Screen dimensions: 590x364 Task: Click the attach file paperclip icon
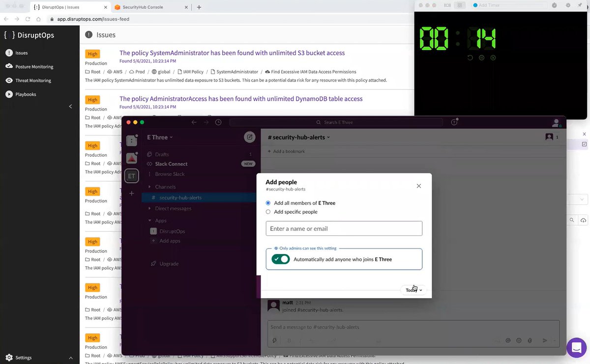point(530,340)
